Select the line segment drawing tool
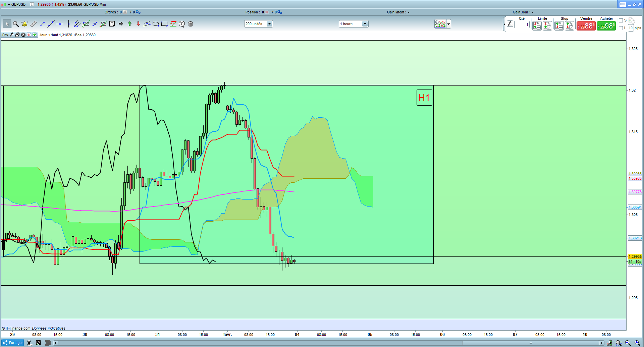The height and width of the screenshot is (347, 644). coord(42,24)
